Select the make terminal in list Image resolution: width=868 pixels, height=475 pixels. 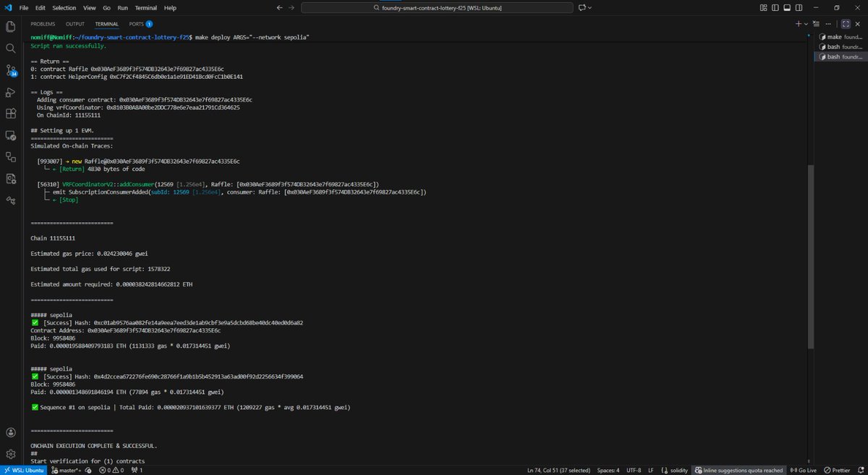pyautogui.click(x=841, y=37)
